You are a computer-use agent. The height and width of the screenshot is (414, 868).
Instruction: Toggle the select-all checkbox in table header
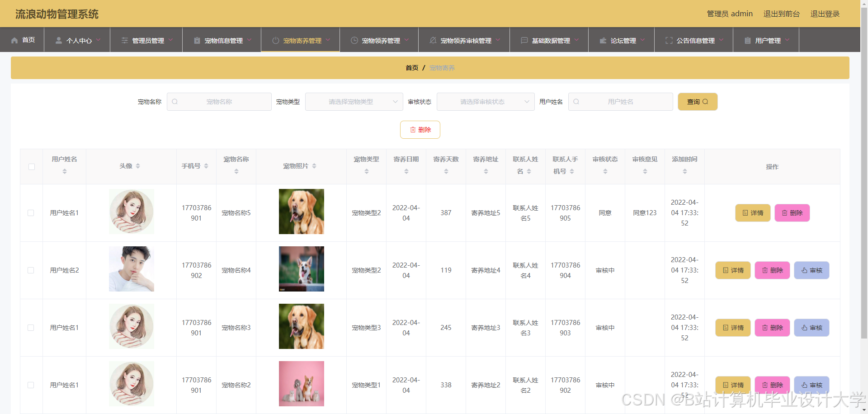tap(32, 167)
